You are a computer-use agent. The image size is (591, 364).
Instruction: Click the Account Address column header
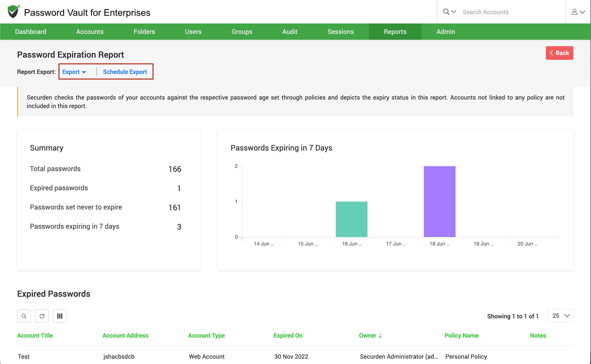125,335
